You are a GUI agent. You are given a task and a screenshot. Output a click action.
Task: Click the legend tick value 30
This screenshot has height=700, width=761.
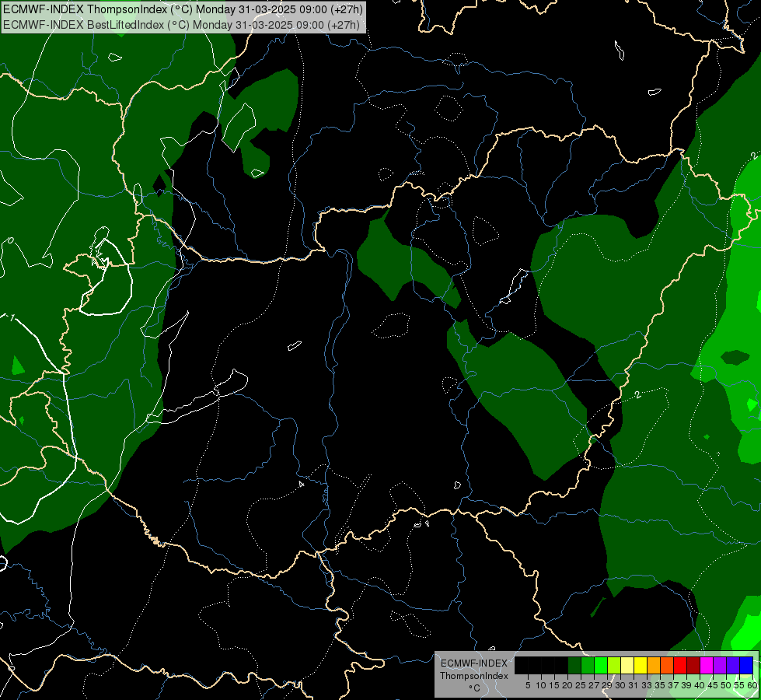pyautogui.click(x=620, y=685)
